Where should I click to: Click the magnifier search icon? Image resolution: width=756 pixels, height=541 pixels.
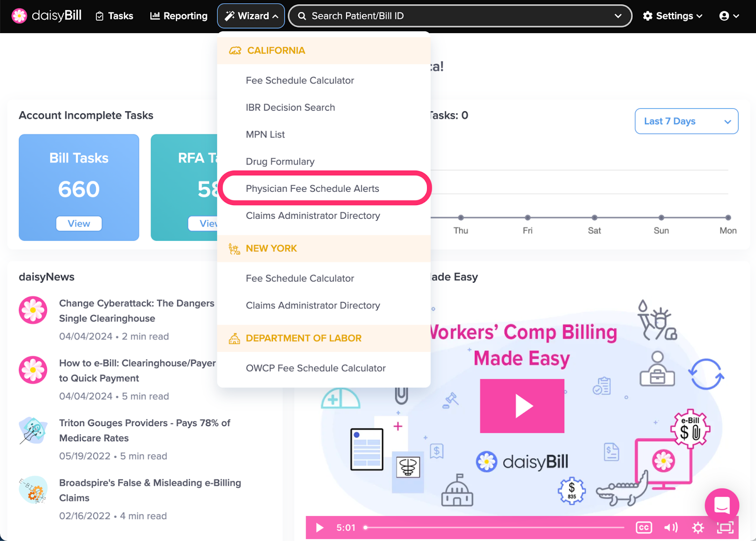point(301,16)
